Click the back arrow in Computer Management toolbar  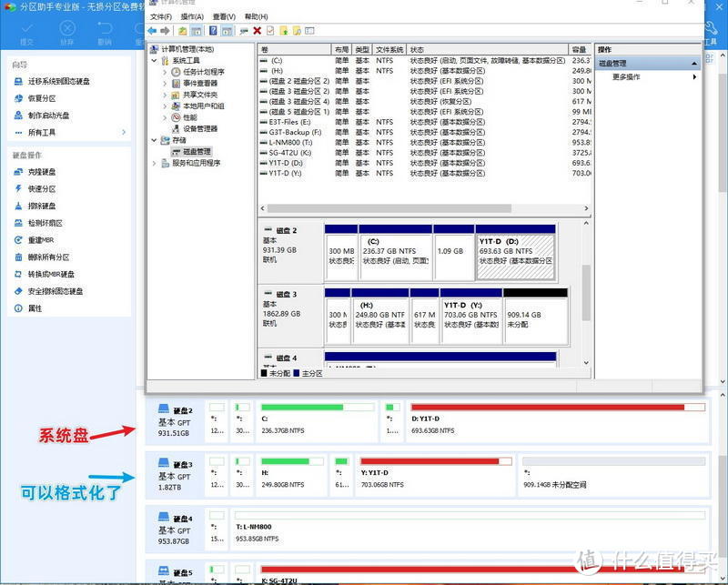click(151, 30)
